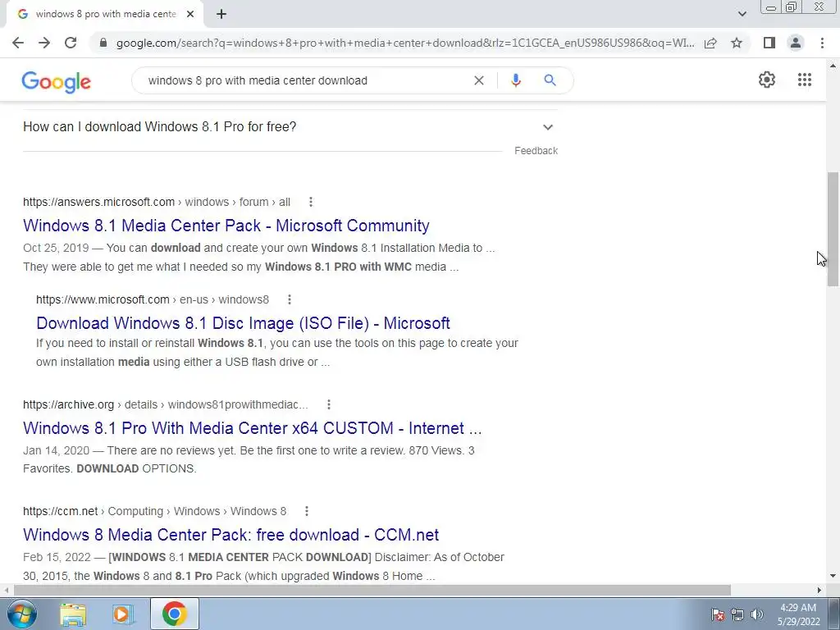The width and height of the screenshot is (840, 630).
Task: Submit search with the magnifier icon
Action: point(550,80)
